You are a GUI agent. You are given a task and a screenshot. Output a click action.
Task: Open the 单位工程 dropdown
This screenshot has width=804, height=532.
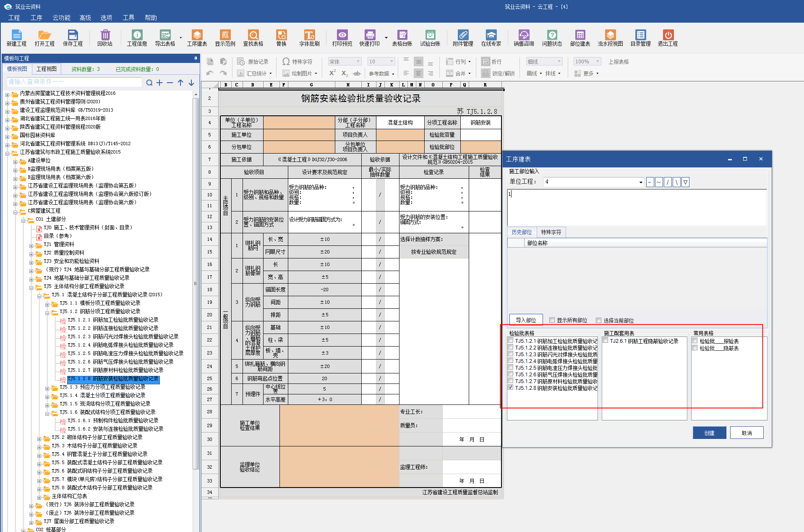(640, 182)
